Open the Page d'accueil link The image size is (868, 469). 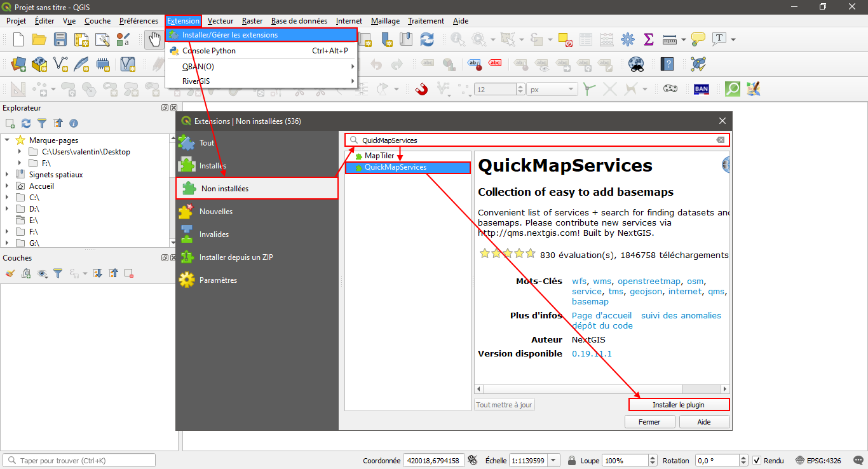point(602,316)
